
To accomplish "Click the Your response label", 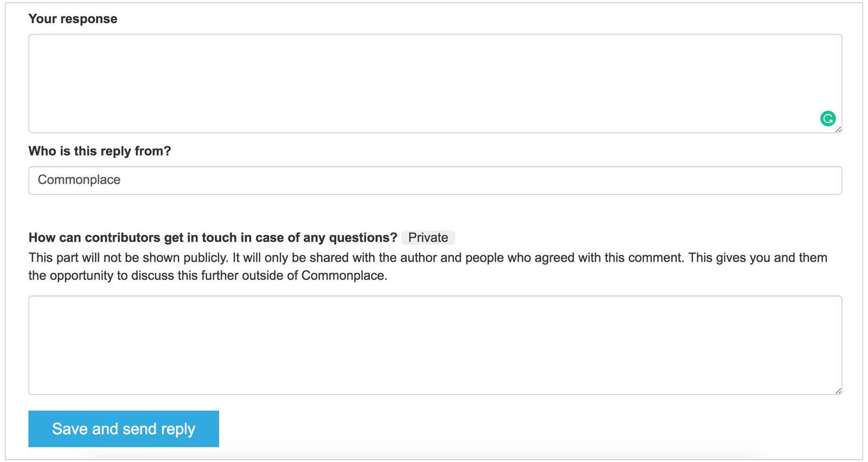I will click(73, 19).
